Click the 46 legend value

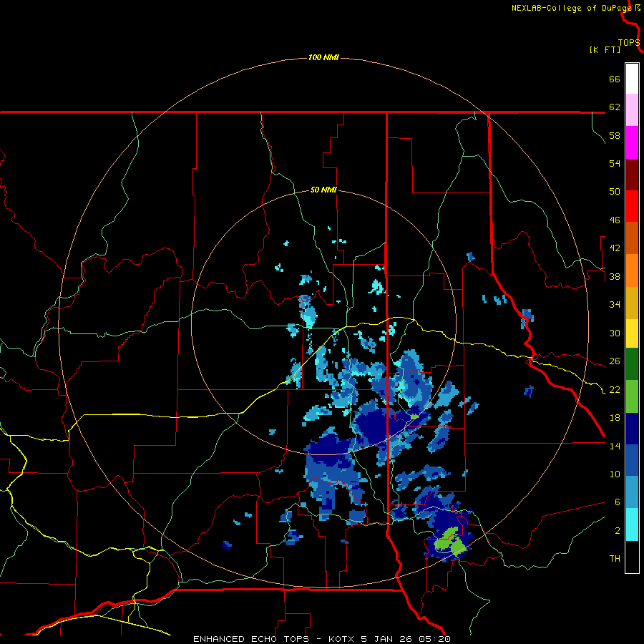coord(615,220)
